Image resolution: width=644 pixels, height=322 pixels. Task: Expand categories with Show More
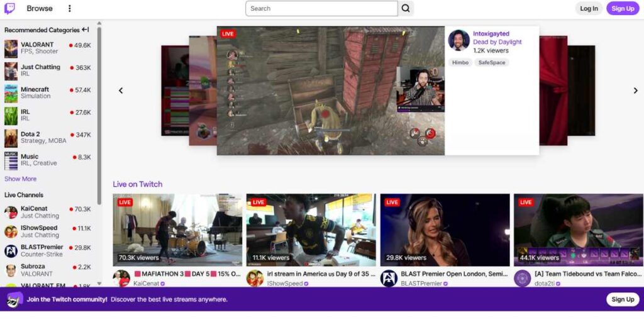21,179
